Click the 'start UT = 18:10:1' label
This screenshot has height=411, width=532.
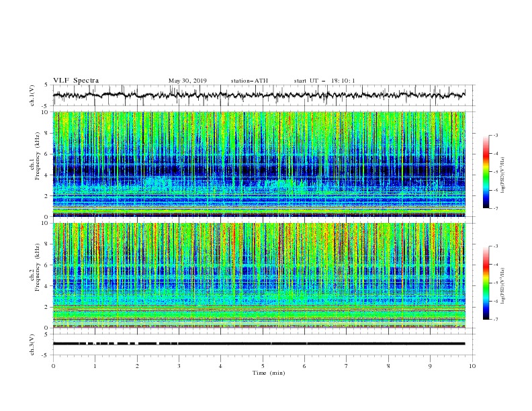point(324,81)
